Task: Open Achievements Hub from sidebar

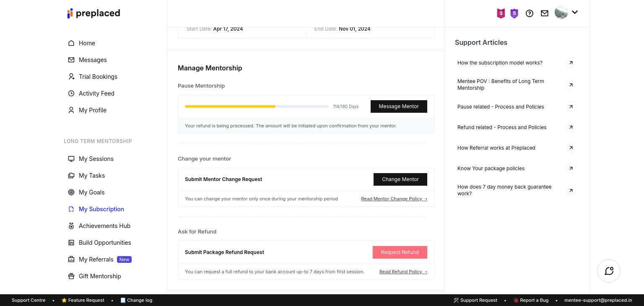Action: point(104,226)
